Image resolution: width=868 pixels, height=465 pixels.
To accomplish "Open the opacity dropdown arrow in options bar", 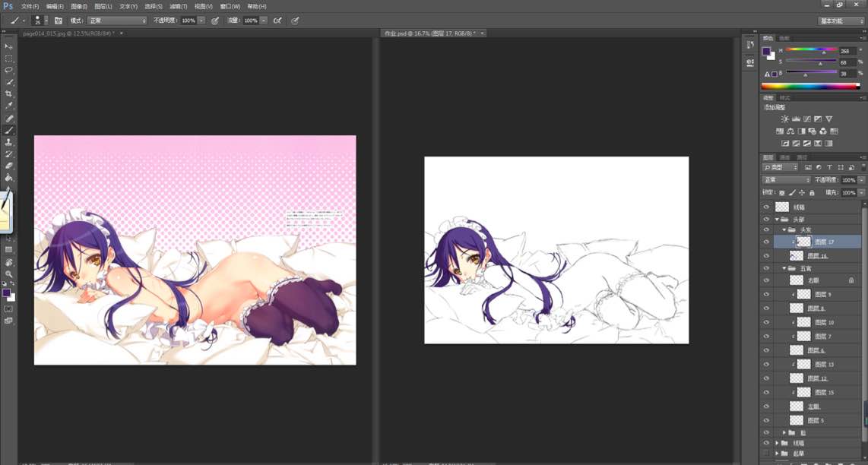I will [x=201, y=21].
